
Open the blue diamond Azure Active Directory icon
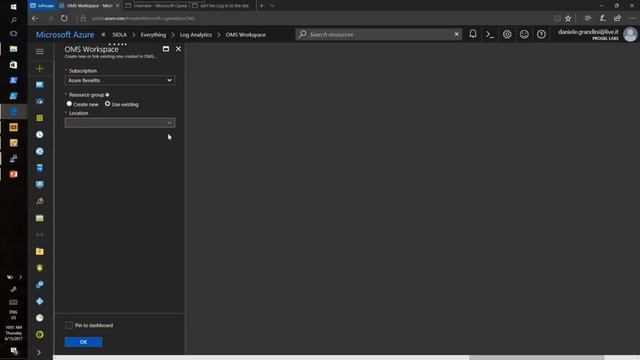[40, 301]
